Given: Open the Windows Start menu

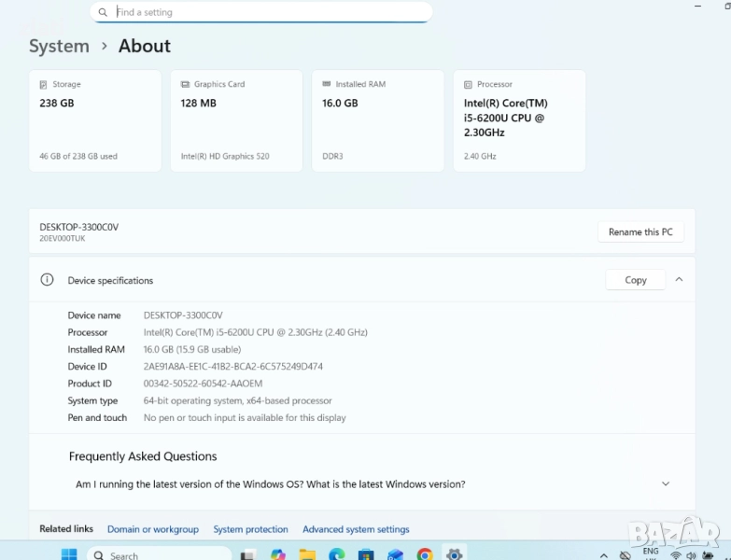Looking at the screenshot, I should click(69, 554).
